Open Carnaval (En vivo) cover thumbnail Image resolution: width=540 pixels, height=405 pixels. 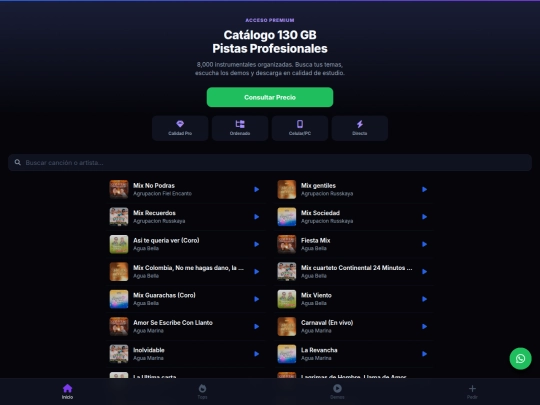click(287, 326)
